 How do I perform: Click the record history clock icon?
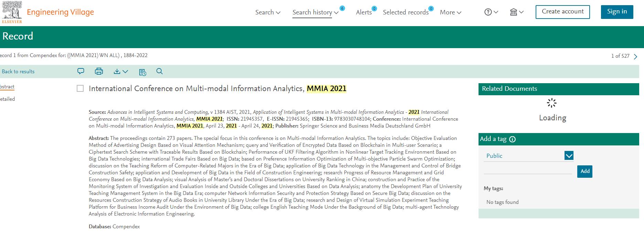click(142, 72)
